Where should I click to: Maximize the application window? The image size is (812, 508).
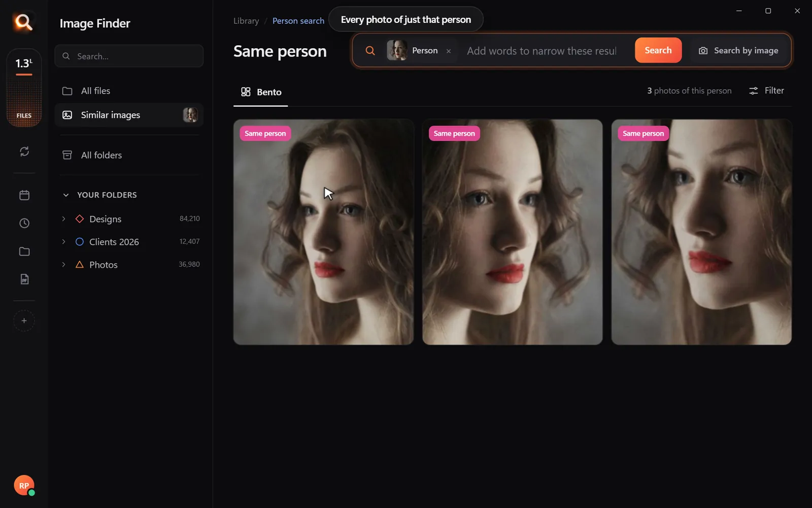(768, 11)
